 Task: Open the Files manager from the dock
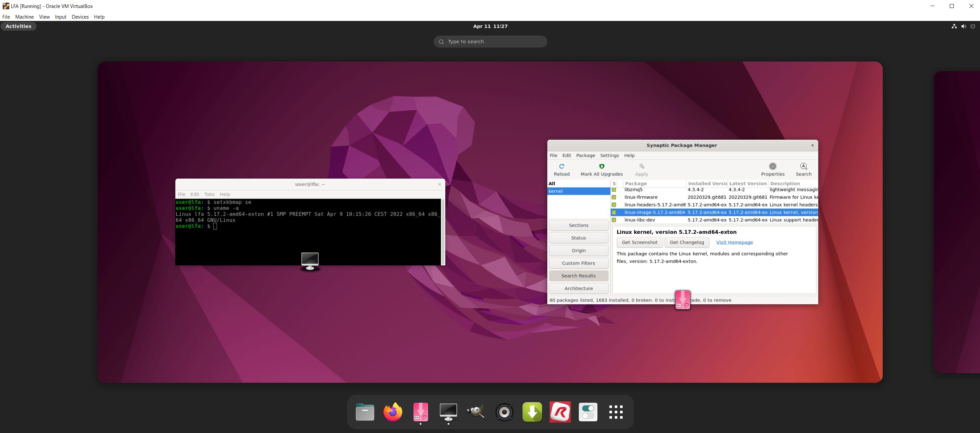[x=364, y=412]
